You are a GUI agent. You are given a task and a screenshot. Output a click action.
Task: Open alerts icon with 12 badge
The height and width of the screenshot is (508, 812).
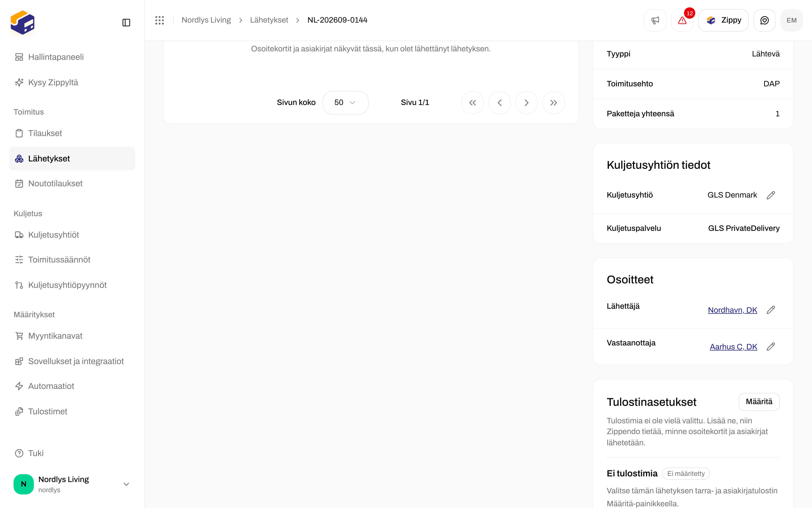[682, 20]
